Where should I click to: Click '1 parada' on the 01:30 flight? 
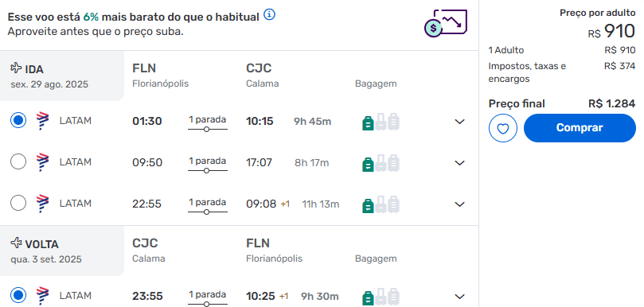pyautogui.click(x=208, y=120)
